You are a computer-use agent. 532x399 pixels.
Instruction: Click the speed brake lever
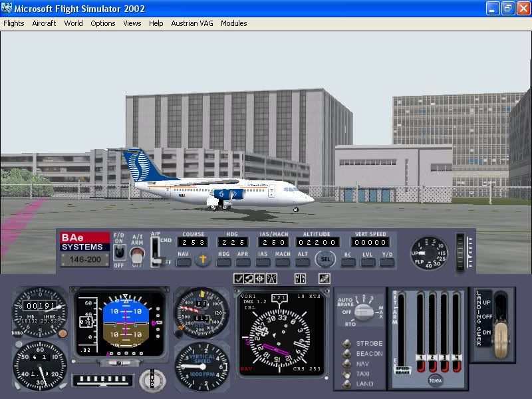click(x=402, y=369)
